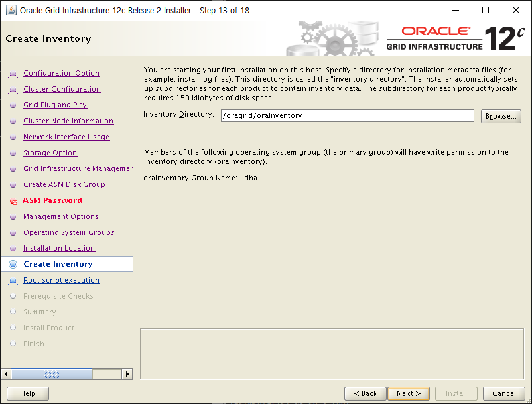Go to Storage Option step
This screenshot has height=404, width=532.
click(50, 153)
